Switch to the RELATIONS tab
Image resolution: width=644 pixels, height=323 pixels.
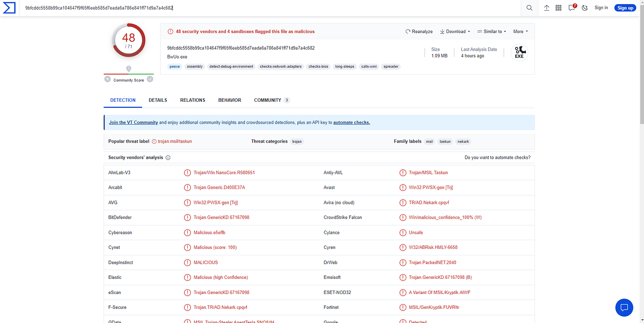[x=193, y=100]
